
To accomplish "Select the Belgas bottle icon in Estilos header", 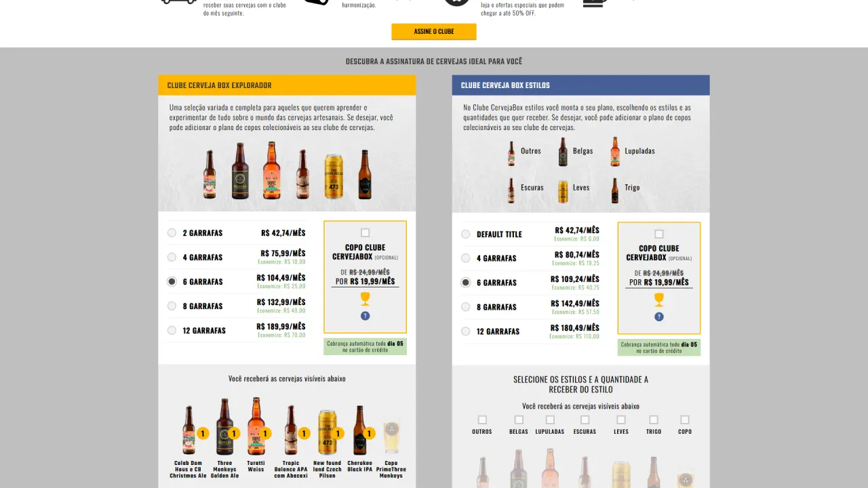I will [x=563, y=152].
